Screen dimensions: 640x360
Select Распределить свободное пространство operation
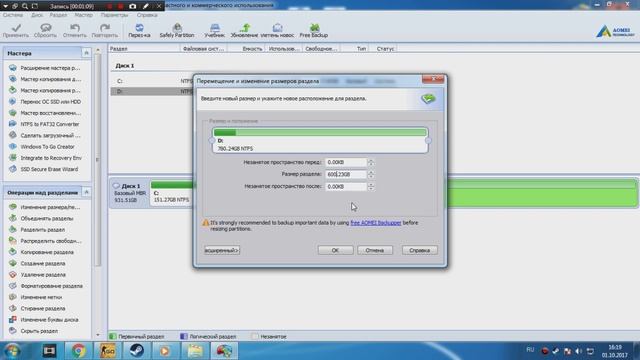(x=45, y=241)
